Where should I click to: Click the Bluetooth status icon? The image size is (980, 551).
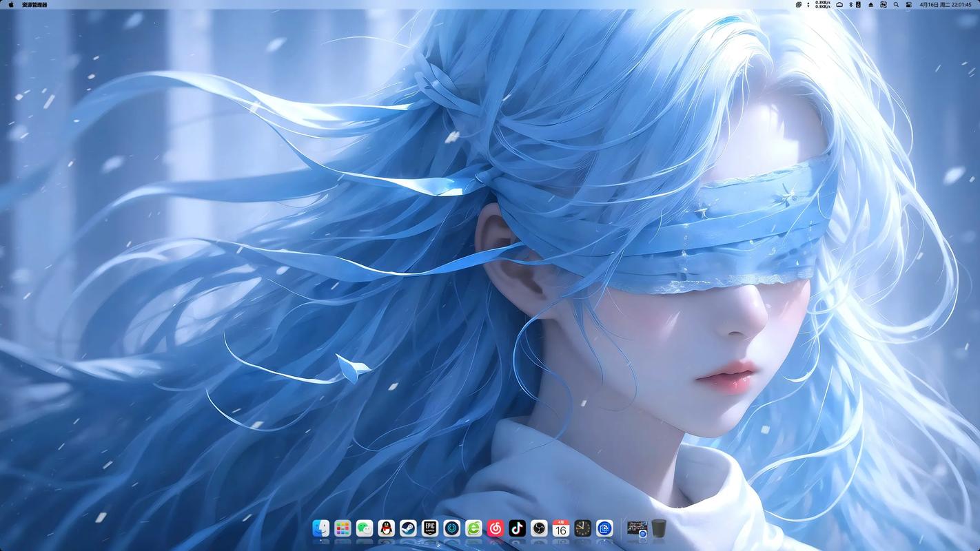click(x=850, y=4)
